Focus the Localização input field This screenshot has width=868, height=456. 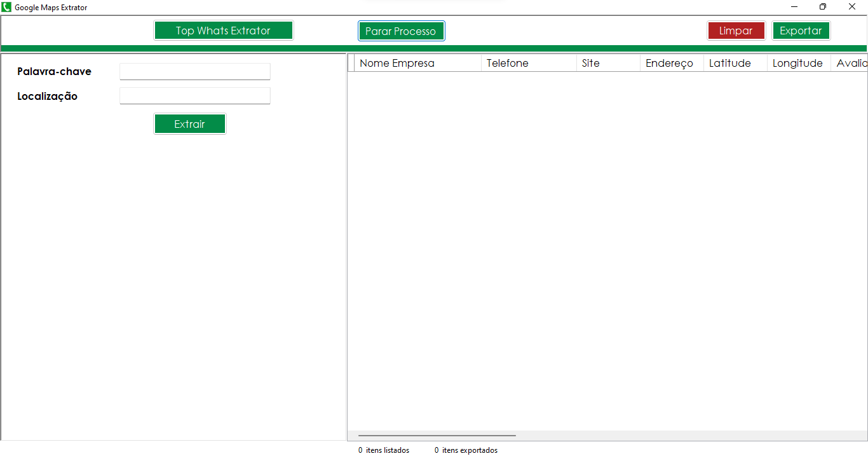(x=195, y=96)
